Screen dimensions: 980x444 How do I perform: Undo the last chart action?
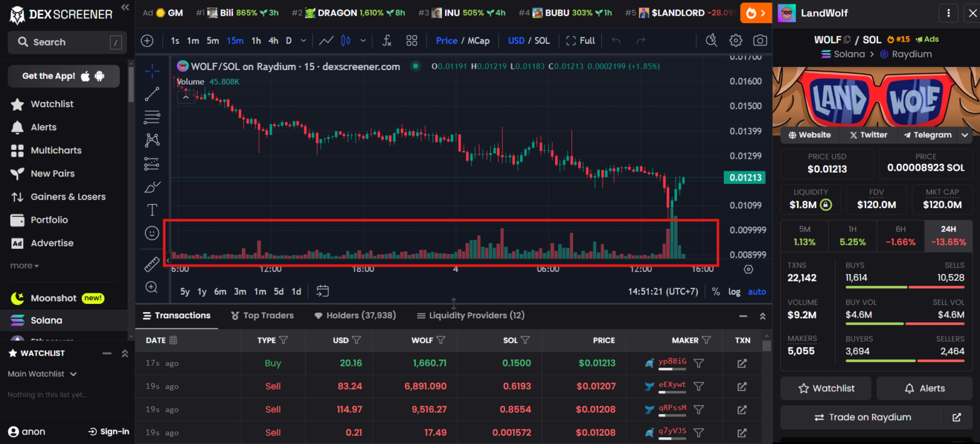(x=616, y=41)
